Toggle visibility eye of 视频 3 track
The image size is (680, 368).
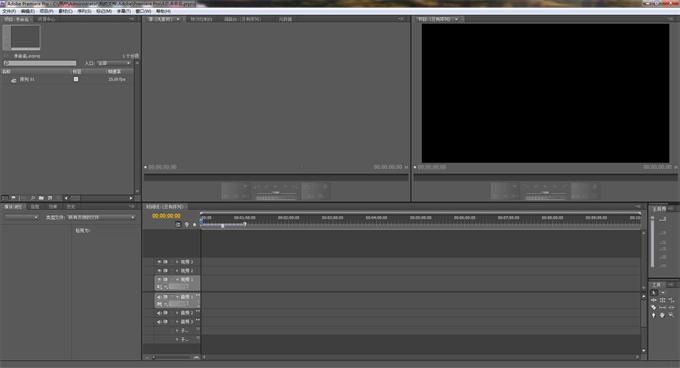(x=159, y=262)
